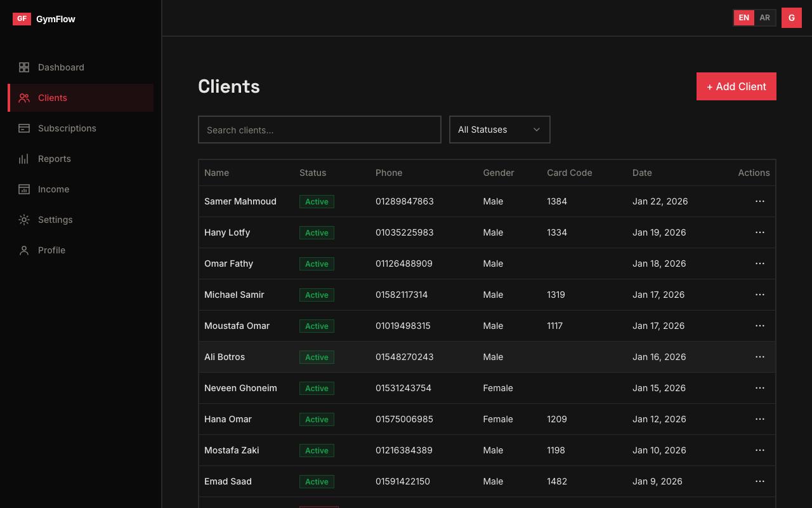Click the Name column header

click(x=216, y=173)
